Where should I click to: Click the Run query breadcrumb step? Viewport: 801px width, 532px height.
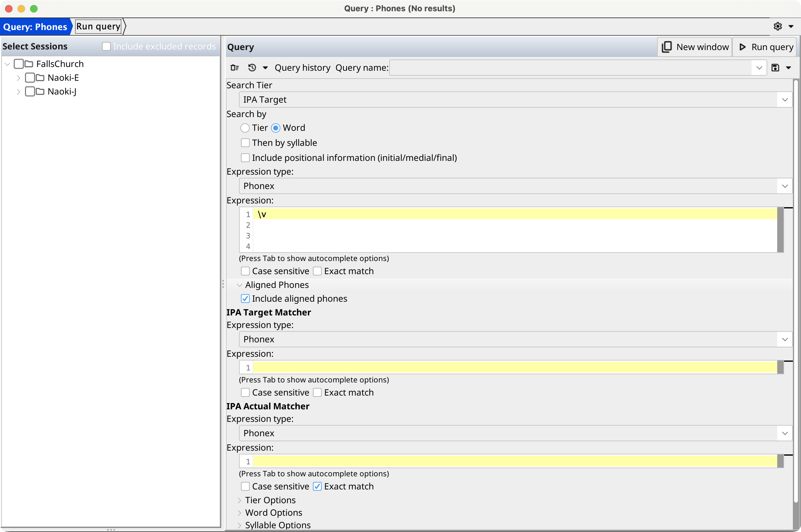click(x=98, y=27)
